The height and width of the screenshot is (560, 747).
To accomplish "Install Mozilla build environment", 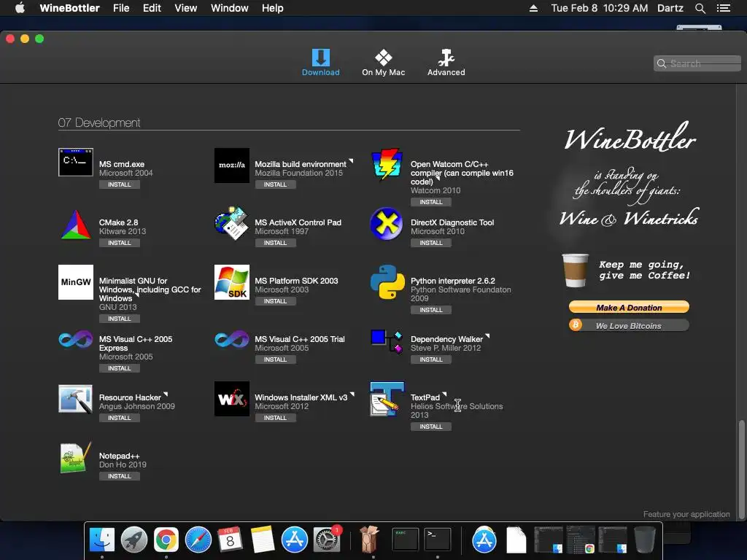I will (x=275, y=184).
